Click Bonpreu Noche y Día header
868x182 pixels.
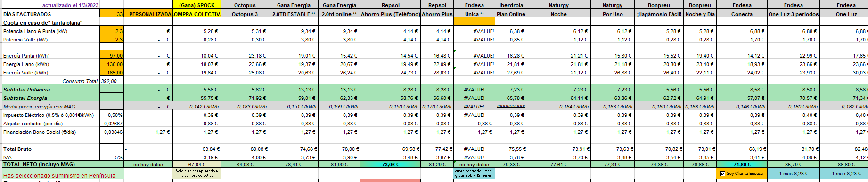tap(700, 14)
